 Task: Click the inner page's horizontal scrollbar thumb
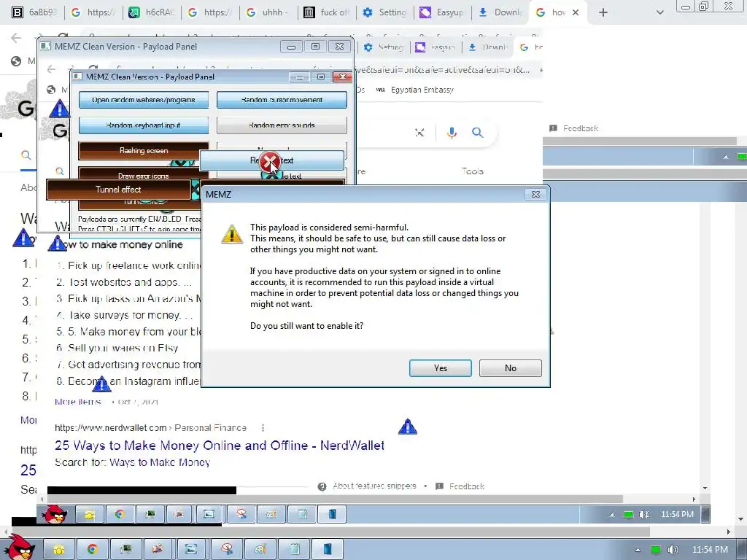[x=334, y=499]
